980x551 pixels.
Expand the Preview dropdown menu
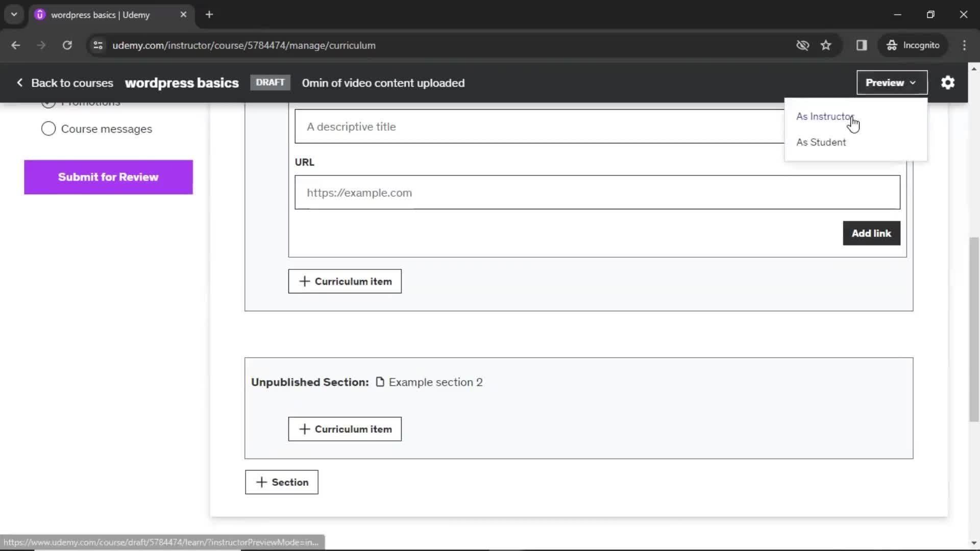tap(891, 83)
